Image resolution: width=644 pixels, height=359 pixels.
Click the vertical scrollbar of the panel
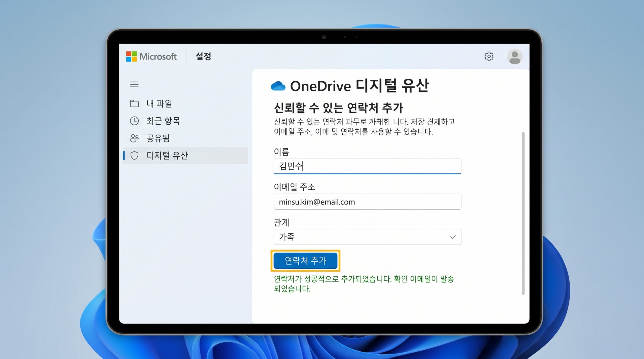coord(523,213)
